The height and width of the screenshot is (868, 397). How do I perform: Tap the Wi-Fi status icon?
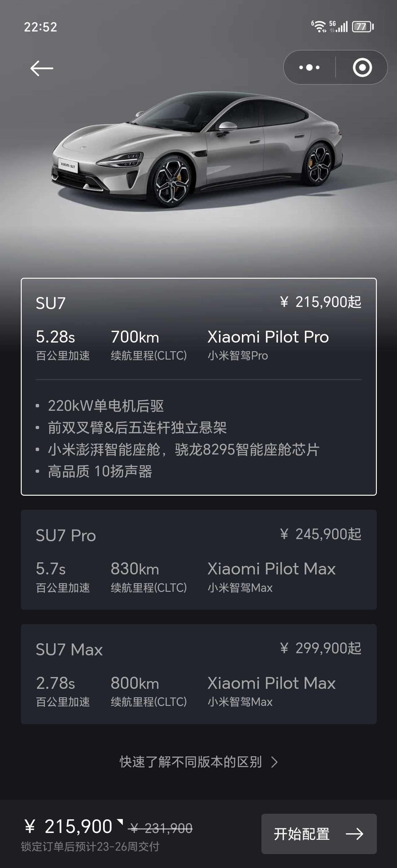click(x=319, y=26)
